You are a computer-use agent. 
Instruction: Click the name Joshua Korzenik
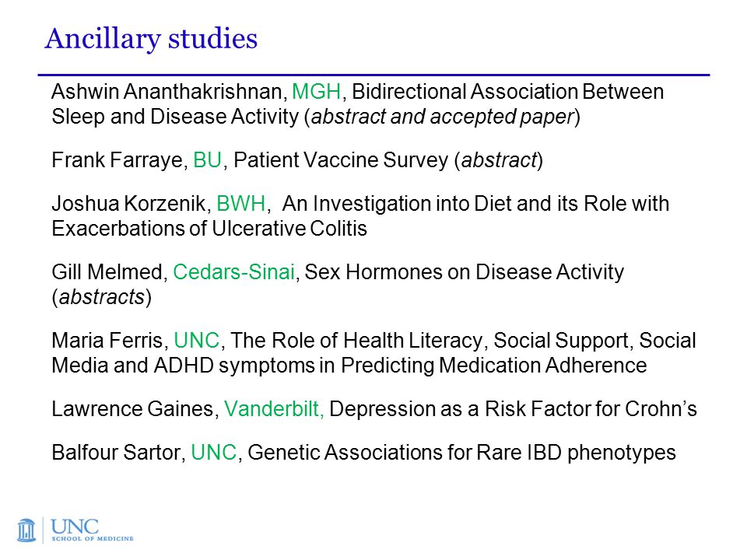tap(128, 204)
